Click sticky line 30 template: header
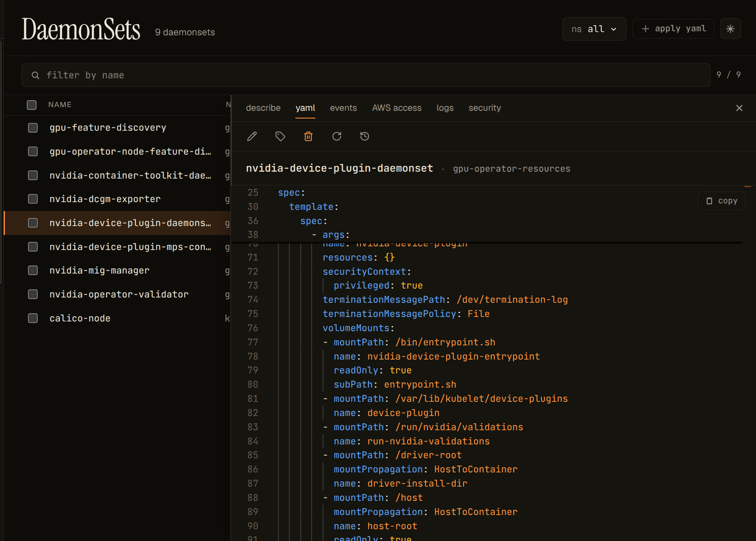The width and height of the screenshot is (756, 541). click(x=314, y=207)
